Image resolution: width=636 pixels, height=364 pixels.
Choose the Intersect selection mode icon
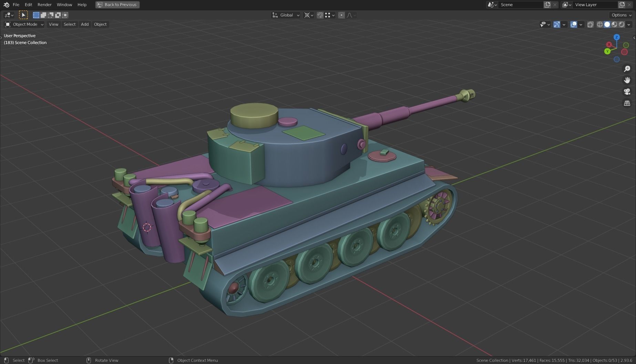(65, 15)
